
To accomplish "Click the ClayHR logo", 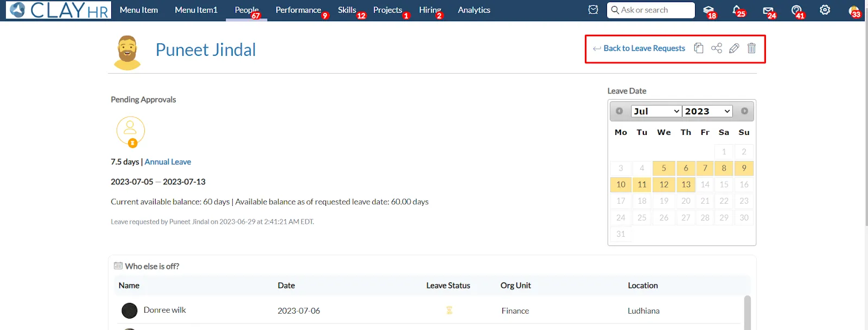I will (x=59, y=10).
